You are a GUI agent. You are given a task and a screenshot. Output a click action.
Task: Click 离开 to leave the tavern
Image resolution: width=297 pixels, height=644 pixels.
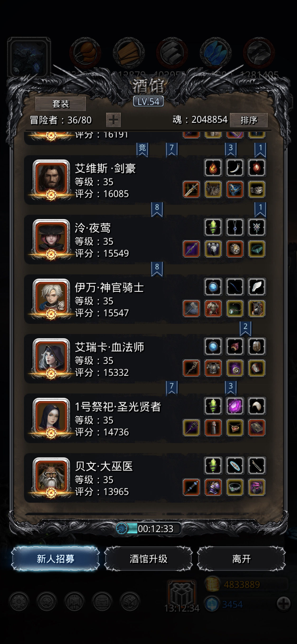pos(241,559)
